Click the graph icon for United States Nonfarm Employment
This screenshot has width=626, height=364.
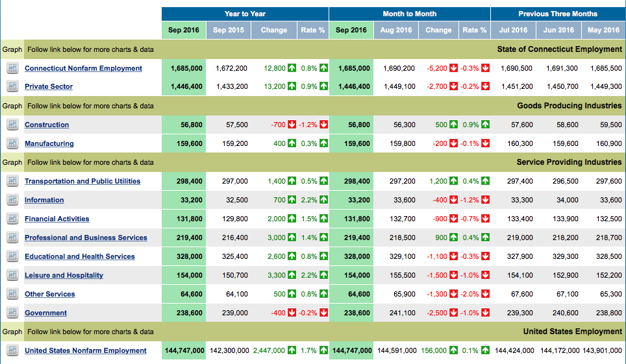(x=12, y=350)
